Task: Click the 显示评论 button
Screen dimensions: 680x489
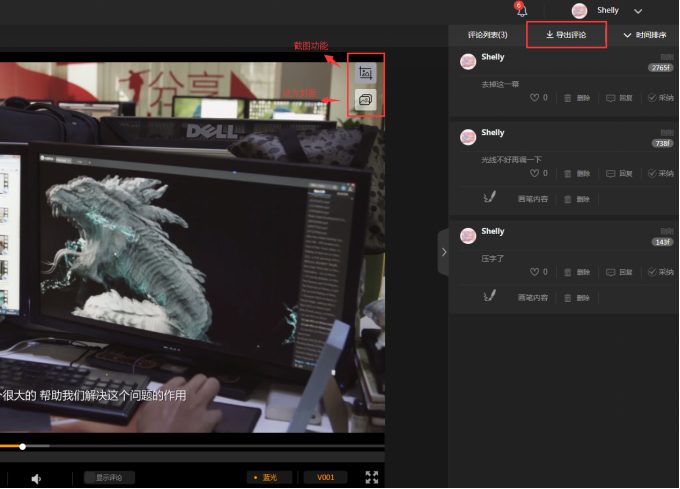Action: [x=109, y=478]
